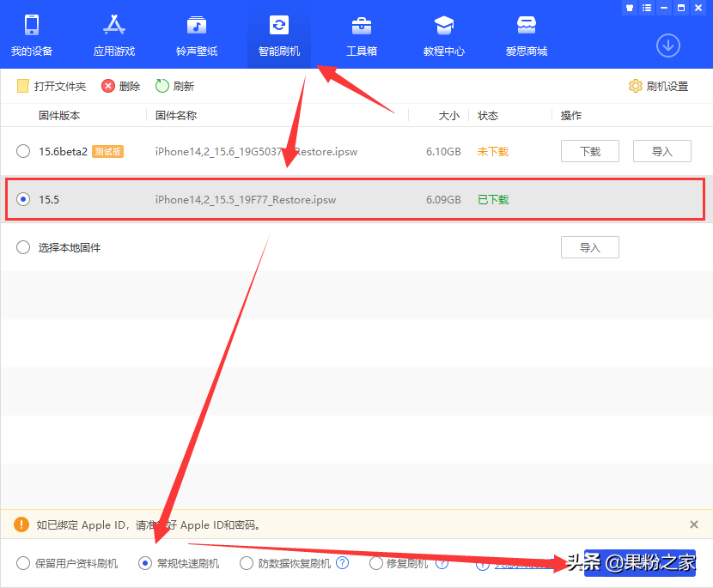Viewport: 713px width, 588px height.
Task: Click help icon next to 防数据恢复刷机
Action: 343,563
